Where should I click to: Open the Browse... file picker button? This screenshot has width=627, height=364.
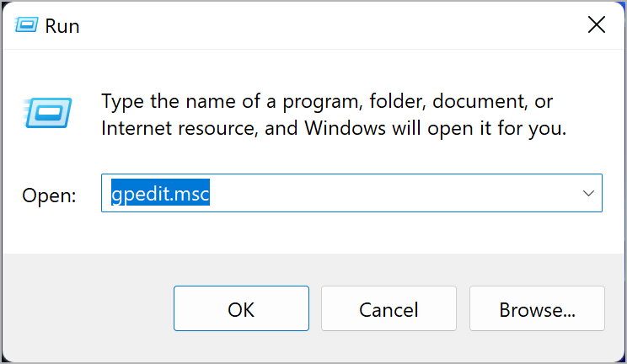537,309
